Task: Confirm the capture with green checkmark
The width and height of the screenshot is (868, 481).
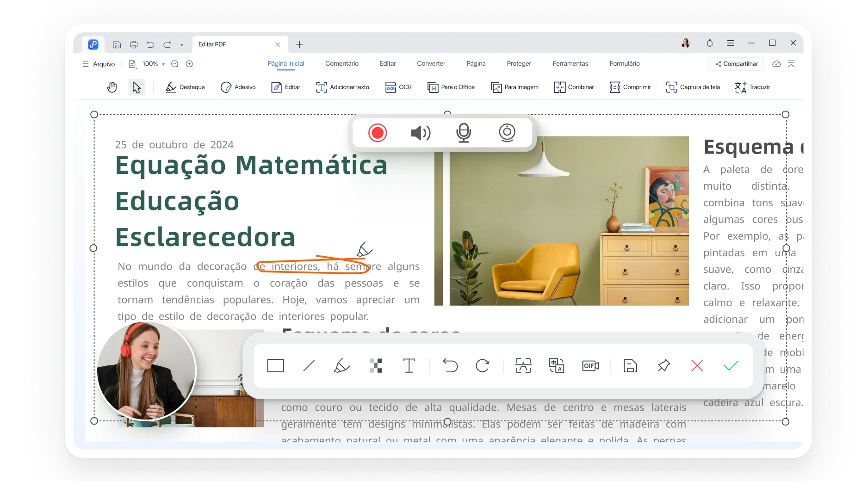Action: pos(731,366)
